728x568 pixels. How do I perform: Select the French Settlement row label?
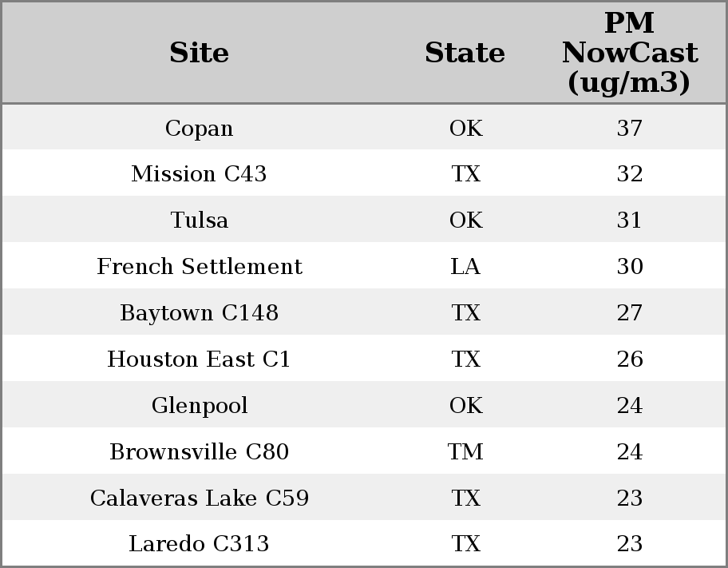(x=199, y=267)
